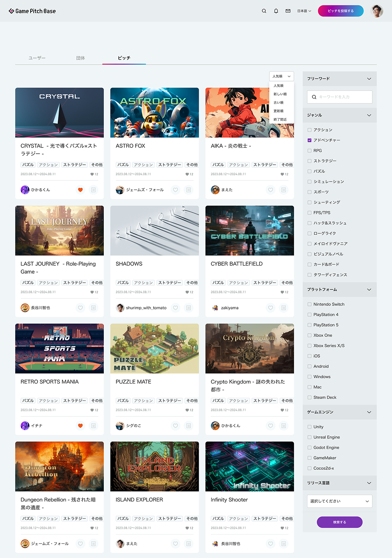Click the ピッチを投稿する button
The height and width of the screenshot is (558, 392).
tap(340, 11)
